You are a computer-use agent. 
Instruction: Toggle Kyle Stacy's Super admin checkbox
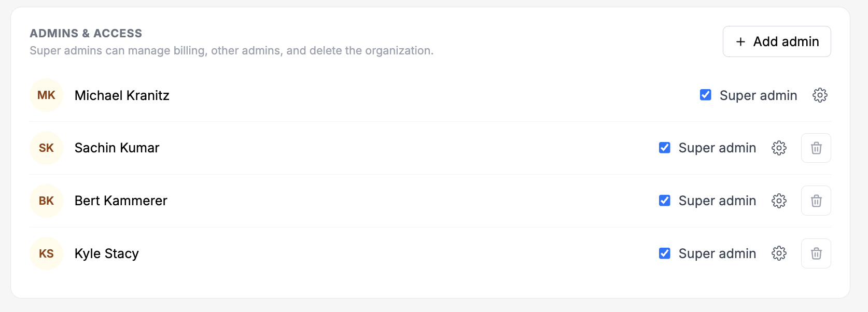click(665, 253)
